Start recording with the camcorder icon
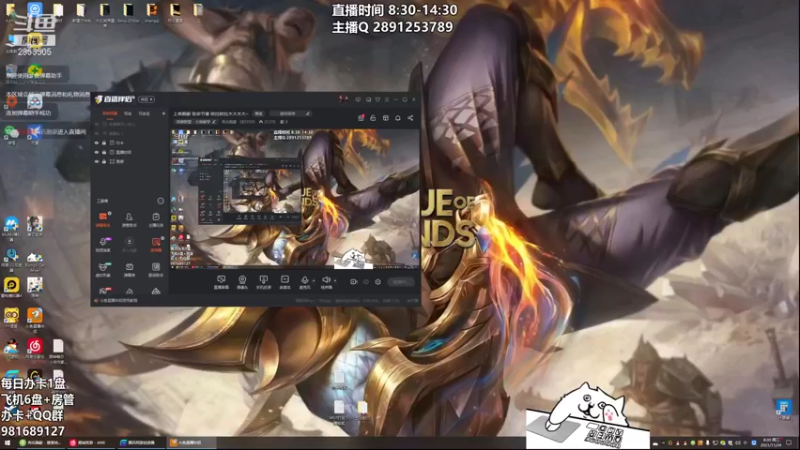 coord(354,282)
